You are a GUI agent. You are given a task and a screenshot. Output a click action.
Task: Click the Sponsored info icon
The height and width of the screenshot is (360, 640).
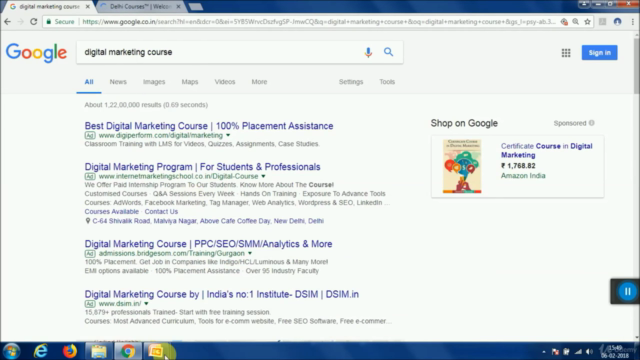tap(591, 123)
